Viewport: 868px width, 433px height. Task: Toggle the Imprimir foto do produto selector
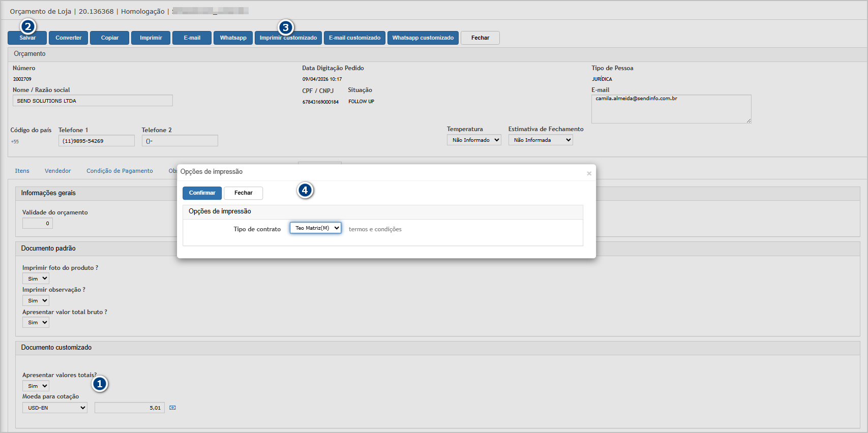[36, 279]
